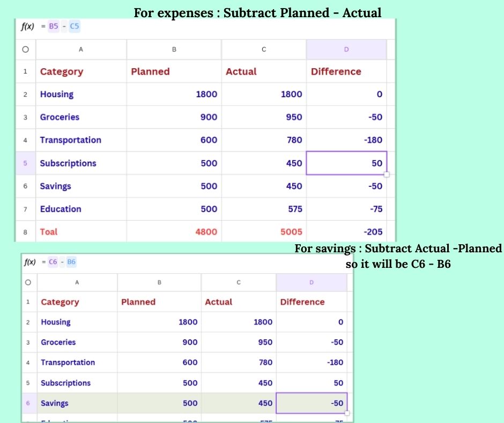Click the Education actual value 575
Screen dimensions: 504x423
pos(264,209)
